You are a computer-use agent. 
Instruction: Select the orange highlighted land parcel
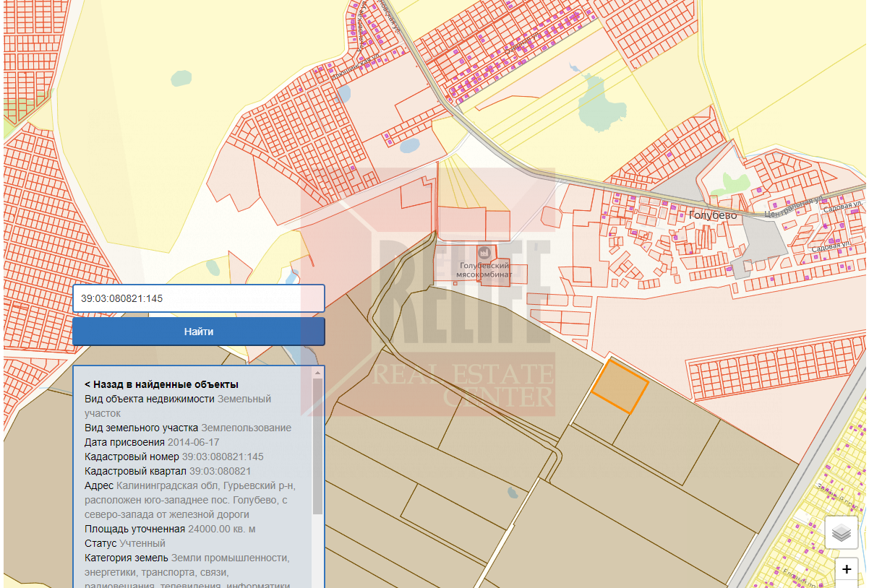(x=620, y=386)
